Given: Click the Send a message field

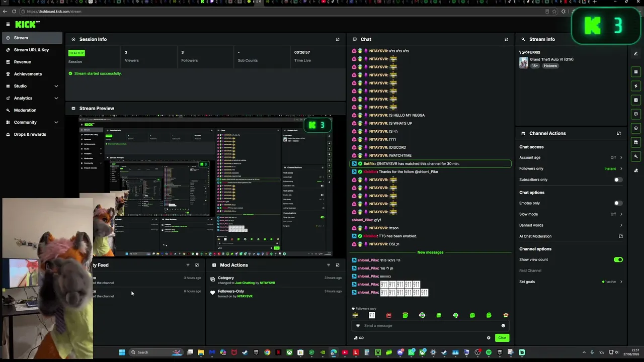Looking at the screenshot, I should pyautogui.click(x=430, y=325).
